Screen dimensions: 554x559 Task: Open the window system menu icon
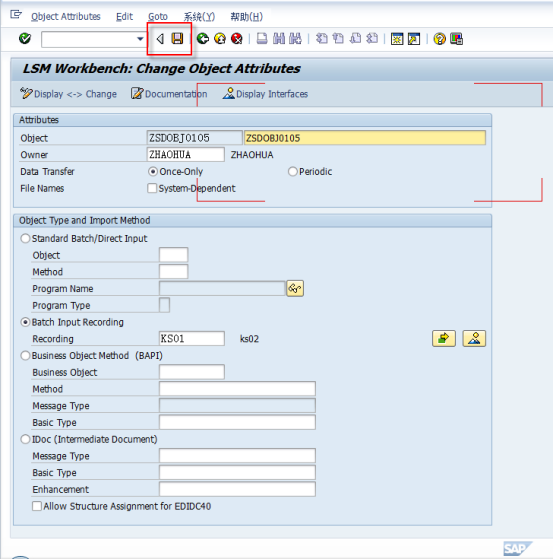tap(16, 15)
